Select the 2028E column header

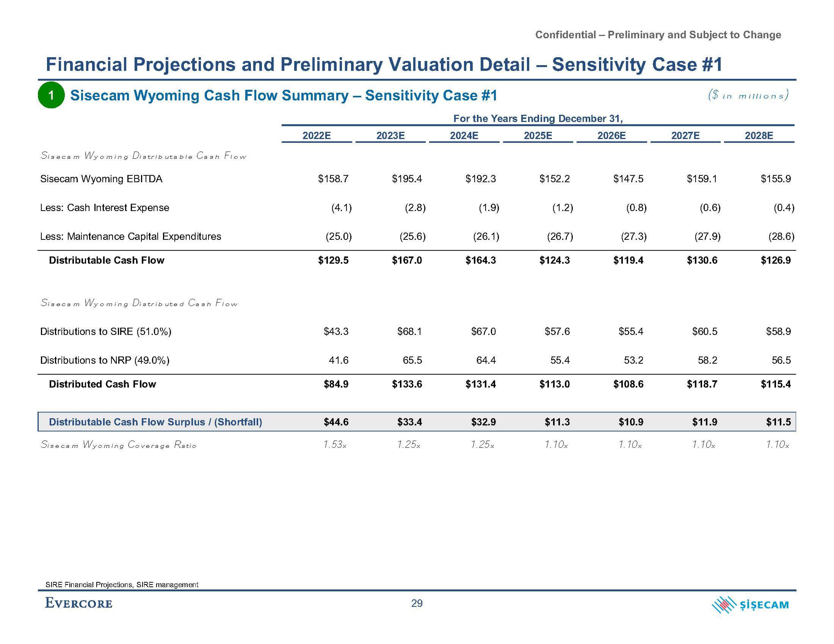coord(759,135)
